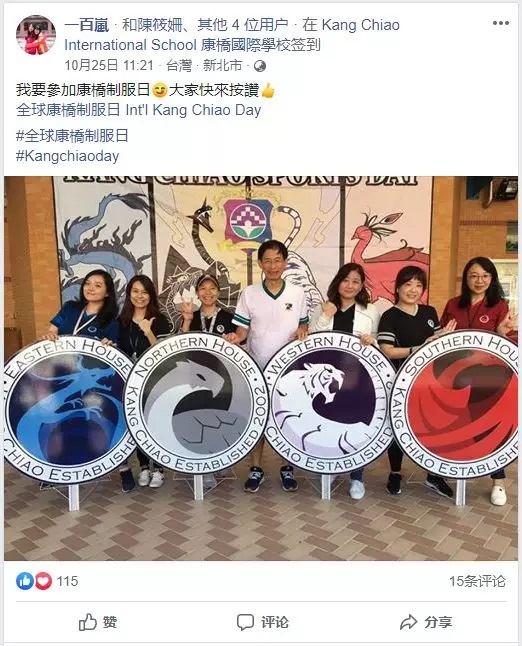Click the blue like reaction icon

pos(25,581)
